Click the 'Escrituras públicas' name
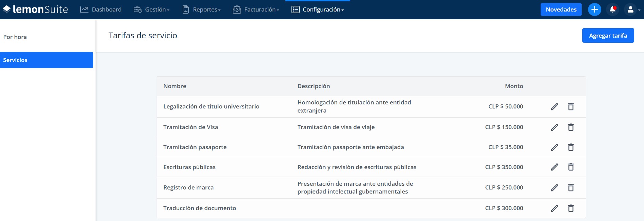Image resolution: width=644 pixels, height=221 pixels. pyautogui.click(x=189, y=167)
